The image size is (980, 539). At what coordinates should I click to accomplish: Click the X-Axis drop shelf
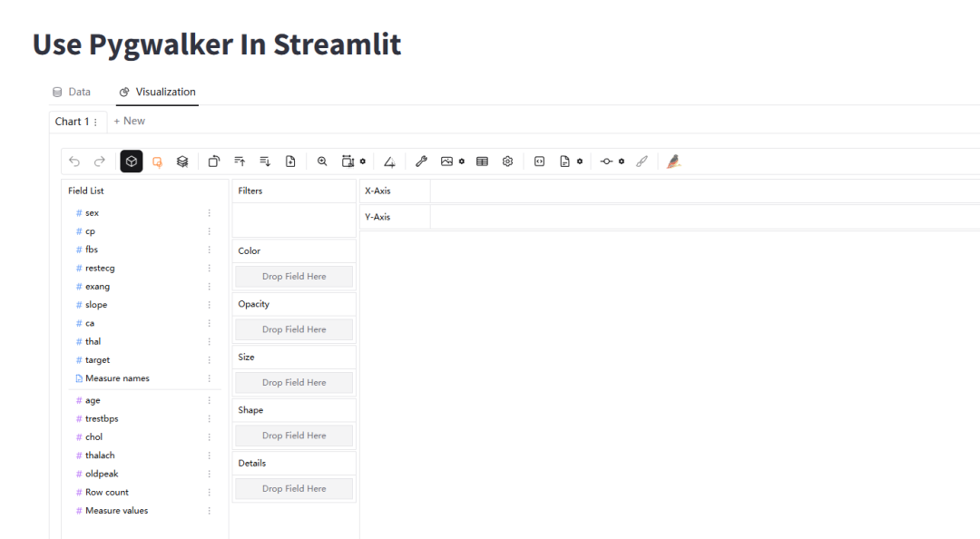(705, 191)
